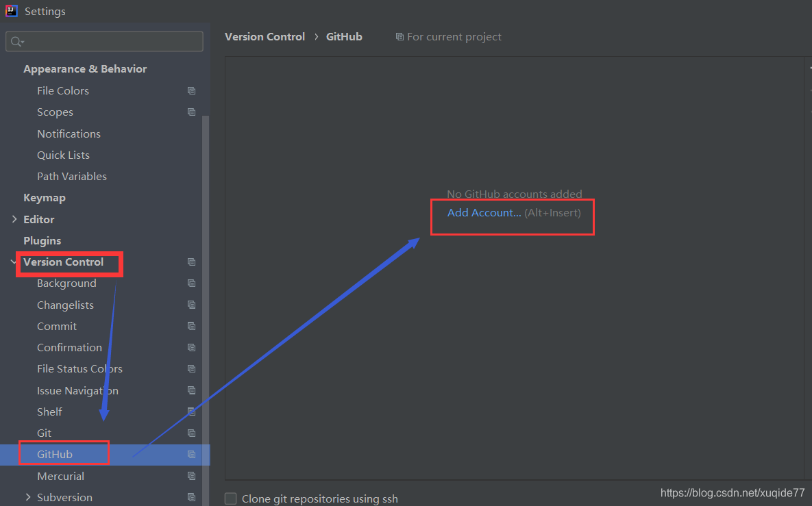
Task: Open File Status Colors settings page
Action: tap(79, 368)
